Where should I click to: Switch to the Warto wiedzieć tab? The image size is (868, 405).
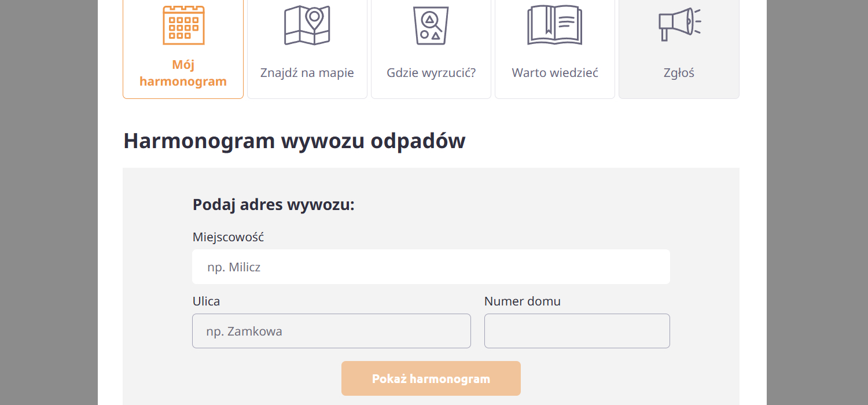click(x=554, y=72)
